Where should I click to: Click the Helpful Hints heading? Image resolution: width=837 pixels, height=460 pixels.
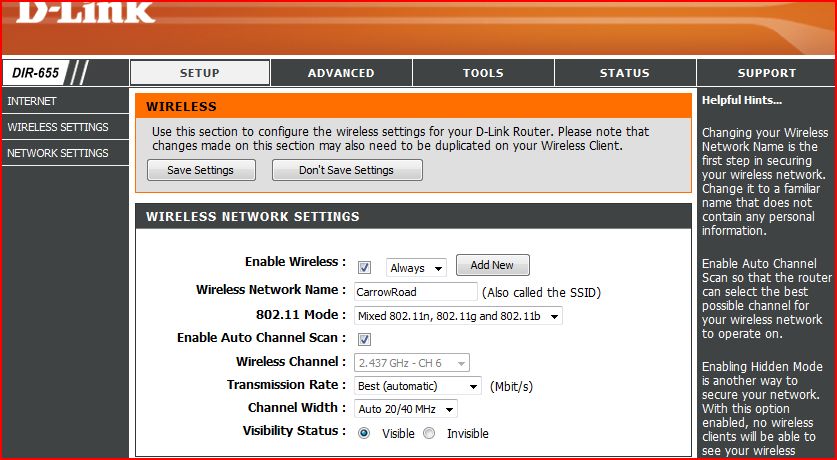(741, 100)
